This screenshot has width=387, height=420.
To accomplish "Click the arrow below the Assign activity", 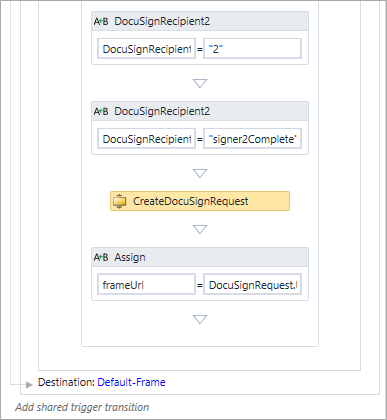I will point(200,319).
